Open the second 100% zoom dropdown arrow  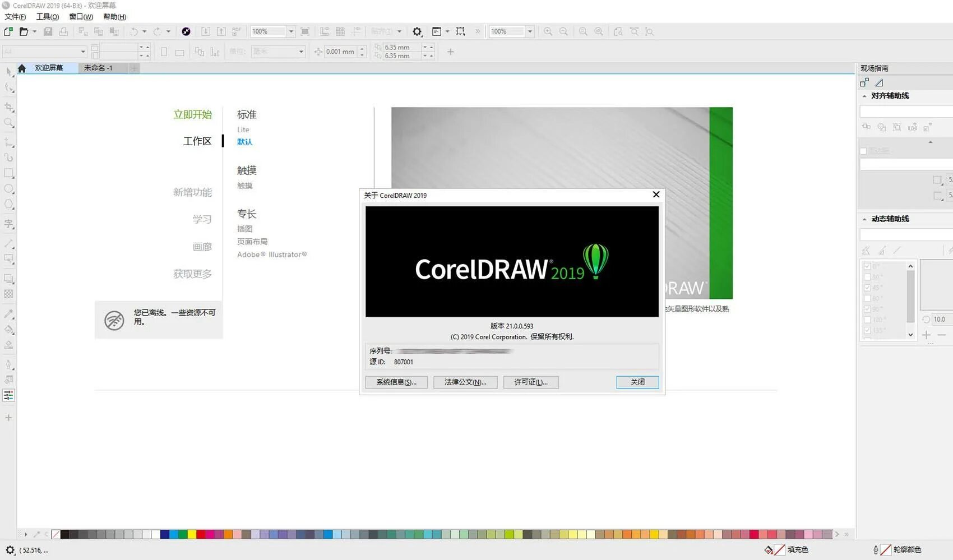click(x=530, y=31)
